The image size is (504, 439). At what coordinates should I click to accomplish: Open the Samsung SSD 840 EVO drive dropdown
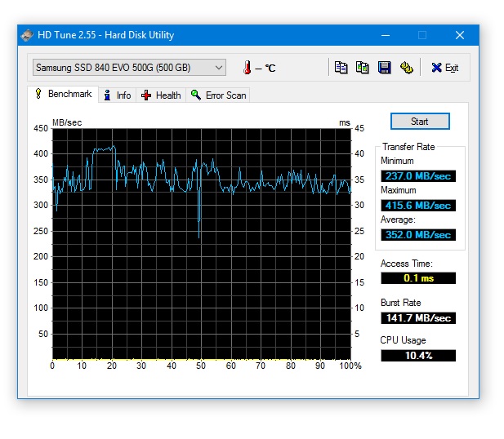tap(130, 68)
